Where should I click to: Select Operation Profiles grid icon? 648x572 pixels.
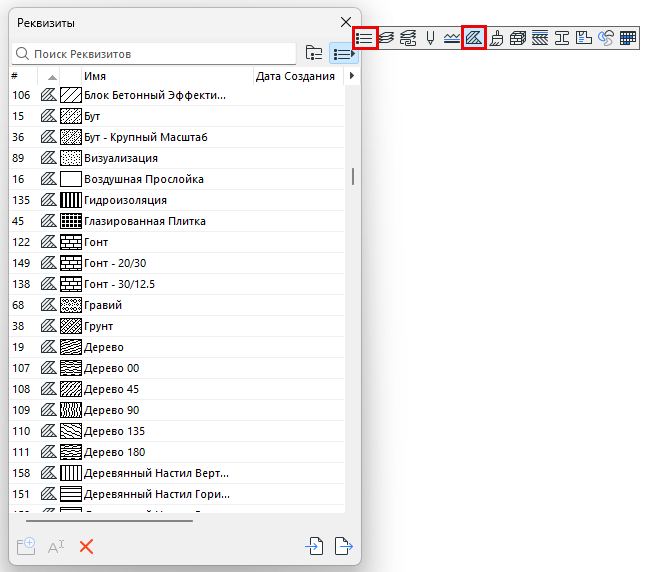coord(628,38)
